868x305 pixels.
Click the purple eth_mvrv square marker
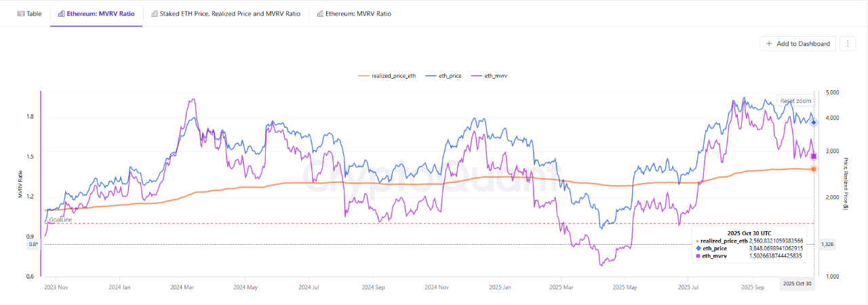pyautogui.click(x=814, y=157)
